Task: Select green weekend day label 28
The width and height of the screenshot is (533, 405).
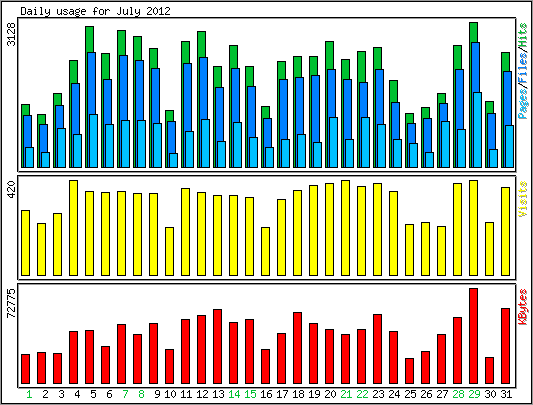Action: click(458, 394)
